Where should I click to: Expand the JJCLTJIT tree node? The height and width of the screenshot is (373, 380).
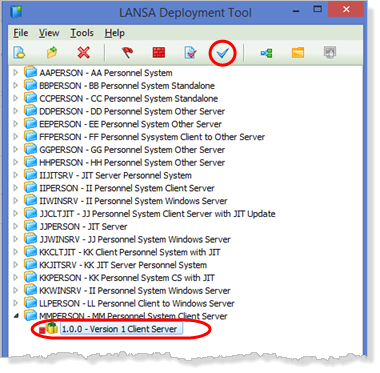click(16, 214)
